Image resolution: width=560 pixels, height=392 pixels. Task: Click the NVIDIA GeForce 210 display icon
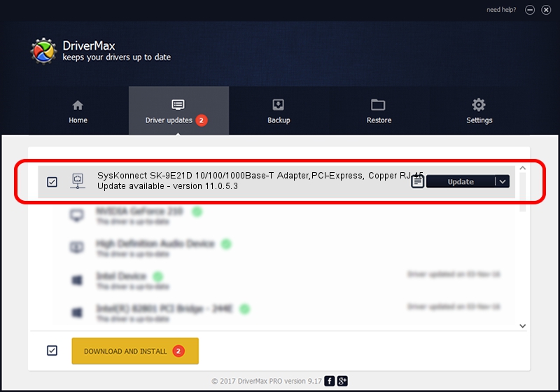pos(78,216)
